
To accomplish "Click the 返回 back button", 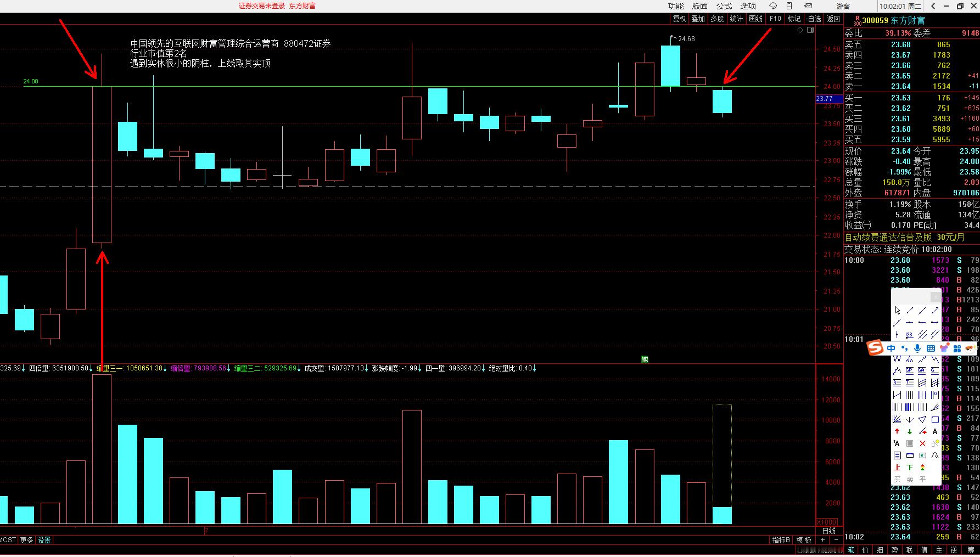I will [833, 19].
